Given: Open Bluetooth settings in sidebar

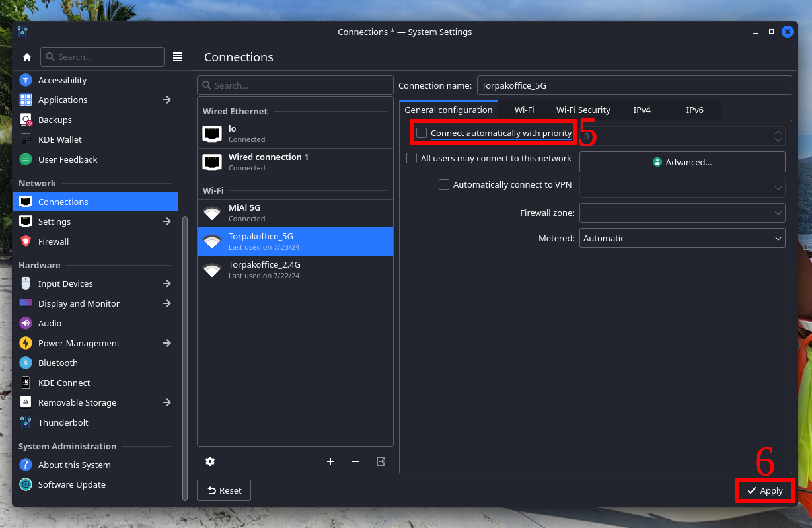Looking at the screenshot, I should pyautogui.click(x=58, y=363).
